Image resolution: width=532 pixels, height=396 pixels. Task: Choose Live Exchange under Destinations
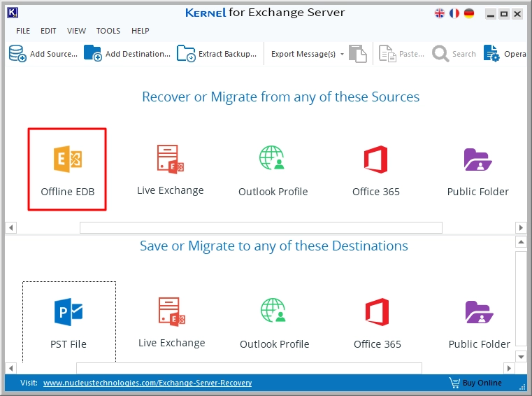tap(172, 323)
